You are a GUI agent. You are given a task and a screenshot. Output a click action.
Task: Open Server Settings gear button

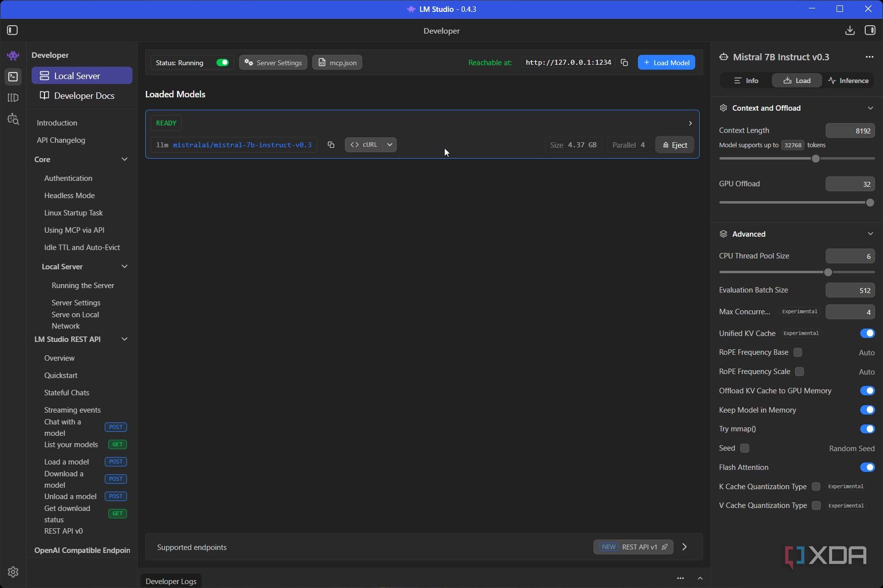(273, 63)
